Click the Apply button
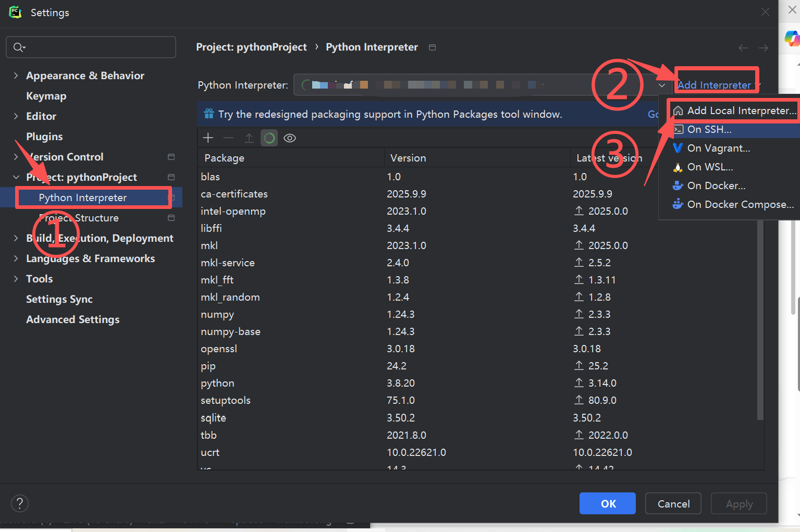 [x=739, y=503]
